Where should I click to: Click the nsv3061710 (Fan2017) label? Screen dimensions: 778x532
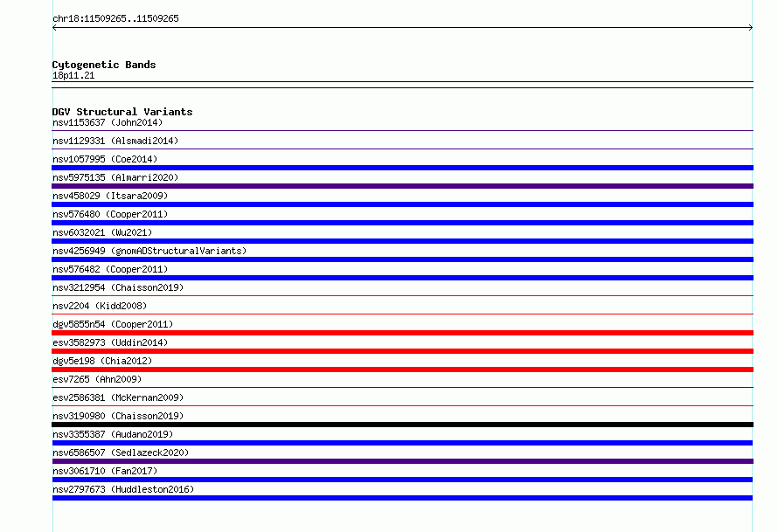click(x=105, y=471)
